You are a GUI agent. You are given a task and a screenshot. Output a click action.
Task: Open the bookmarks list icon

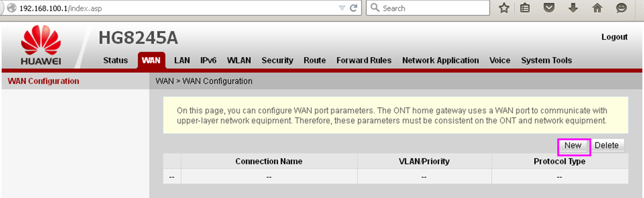(x=525, y=8)
